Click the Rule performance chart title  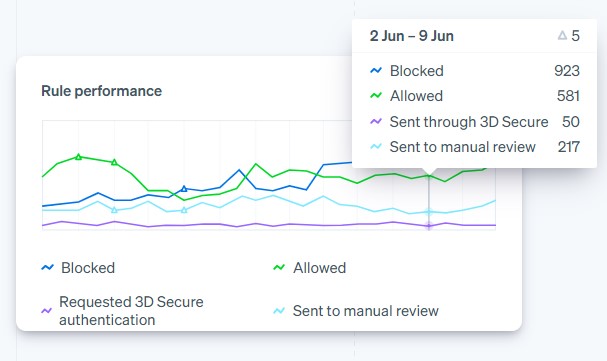tap(101, 91)
